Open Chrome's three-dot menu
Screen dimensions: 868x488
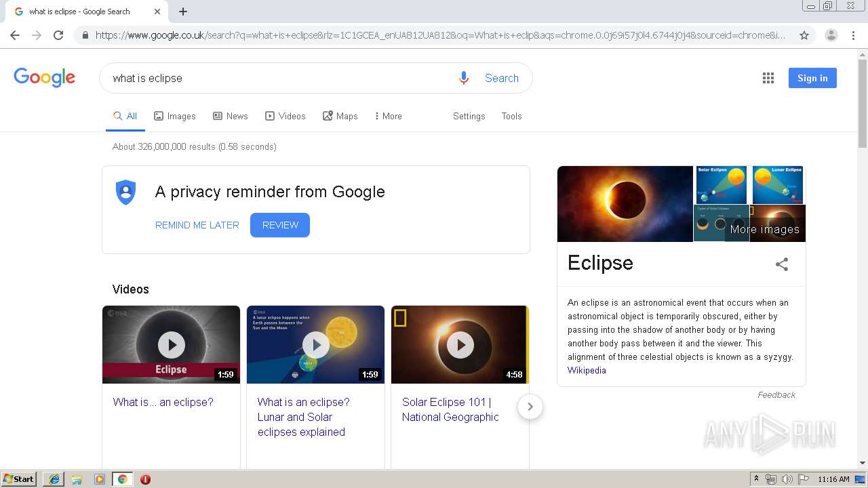coord(853,35)
